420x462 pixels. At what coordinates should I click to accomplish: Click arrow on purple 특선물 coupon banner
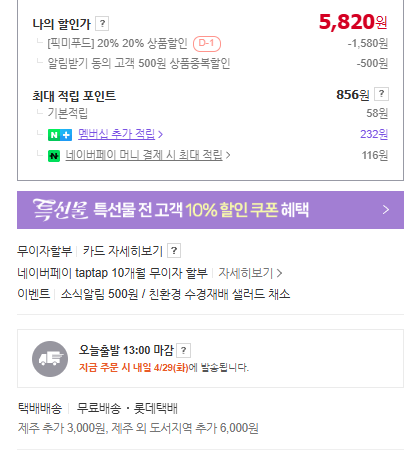tap(386, 210)
